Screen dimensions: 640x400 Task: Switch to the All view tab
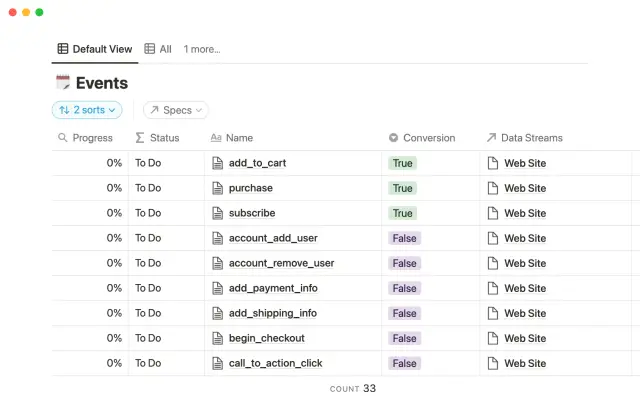(158, 49)
